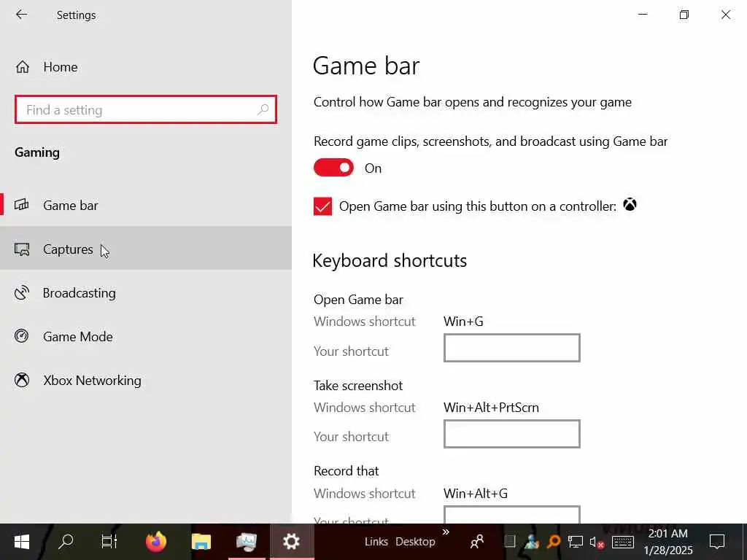Click the Xbox Networking logo icon
This screenshot has width=747, height=560.
tap(22, 380)
